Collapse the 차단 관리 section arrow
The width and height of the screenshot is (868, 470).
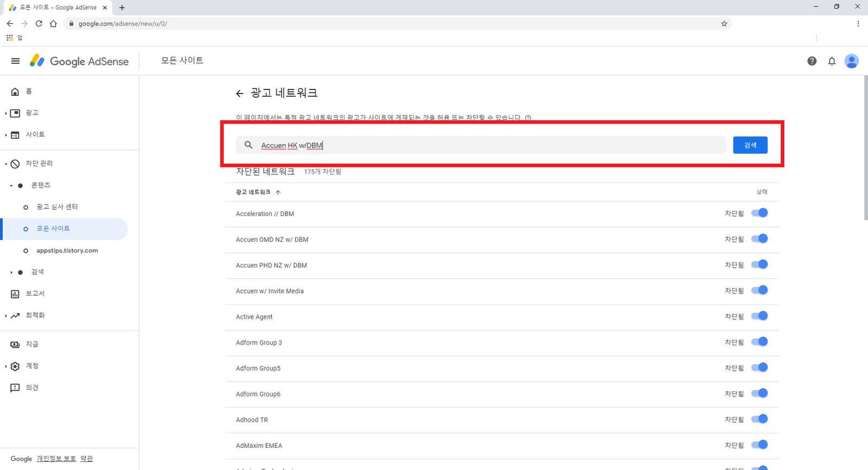[5, 164]
